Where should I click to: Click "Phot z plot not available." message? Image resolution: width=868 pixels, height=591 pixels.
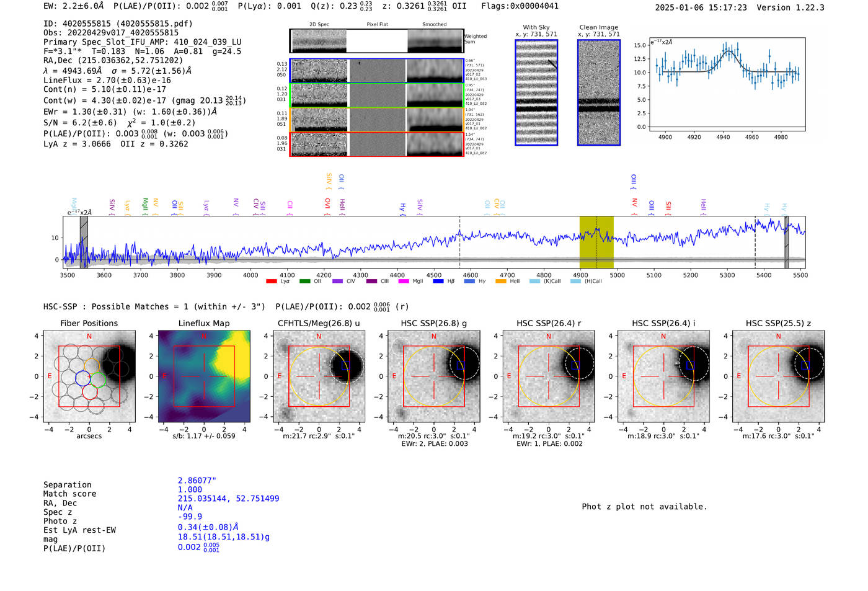644,507
